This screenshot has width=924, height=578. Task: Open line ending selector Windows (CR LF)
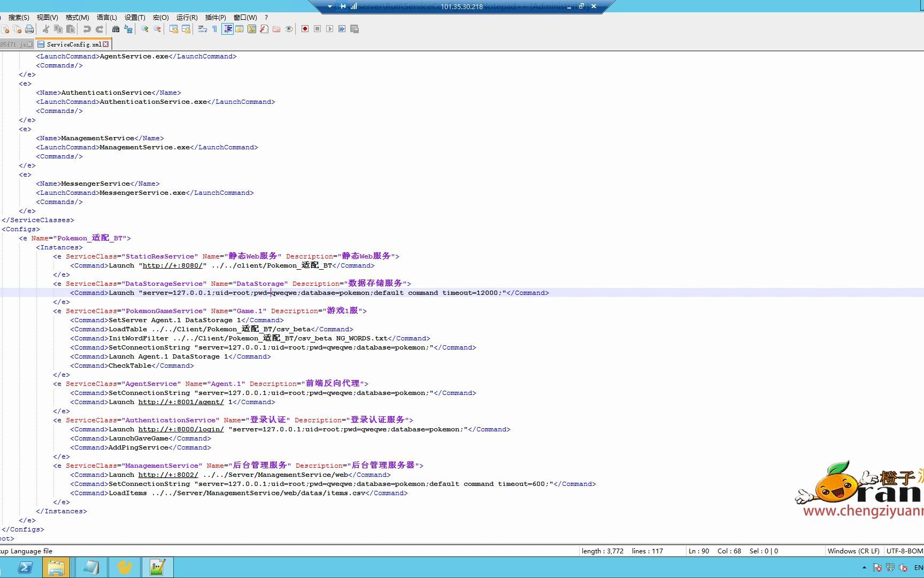coord(853,551)
